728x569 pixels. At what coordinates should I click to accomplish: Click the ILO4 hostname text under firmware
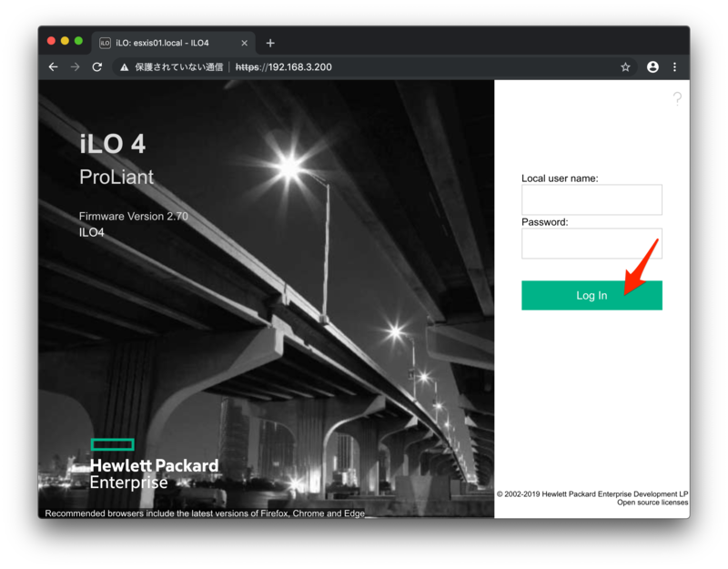pos(92,232)
